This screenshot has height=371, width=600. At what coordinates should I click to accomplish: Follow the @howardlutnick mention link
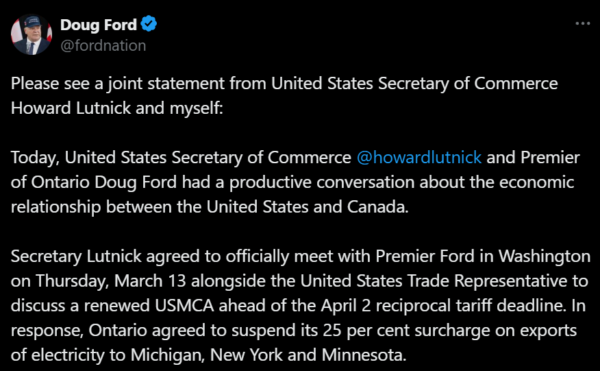[419, 158]
